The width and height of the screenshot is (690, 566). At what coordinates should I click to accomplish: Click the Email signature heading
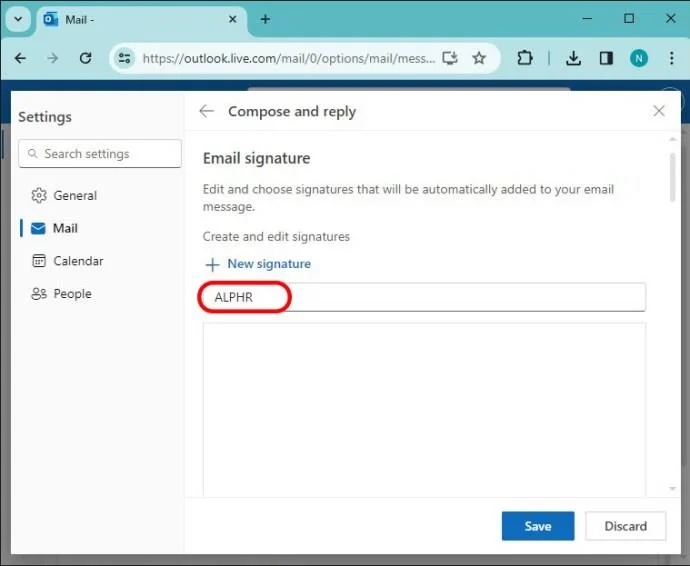click(257, 158)
